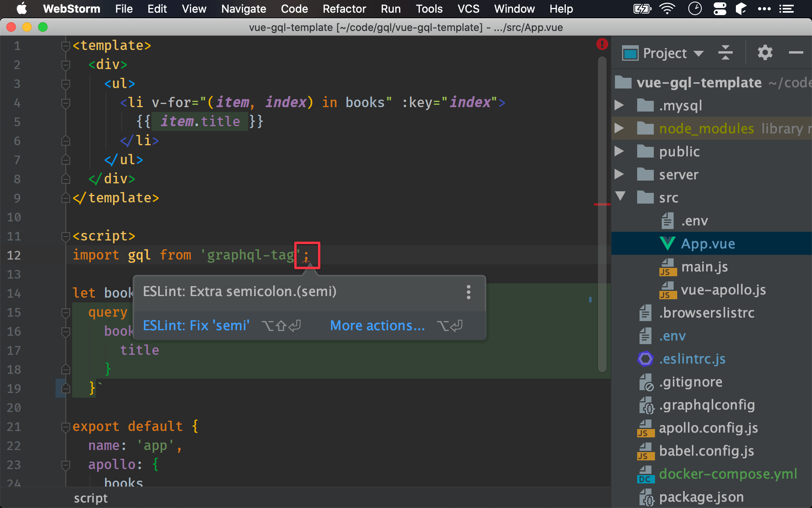
Task: Click More actions... link
Action: pyautogui.click(x=377, y=325)
